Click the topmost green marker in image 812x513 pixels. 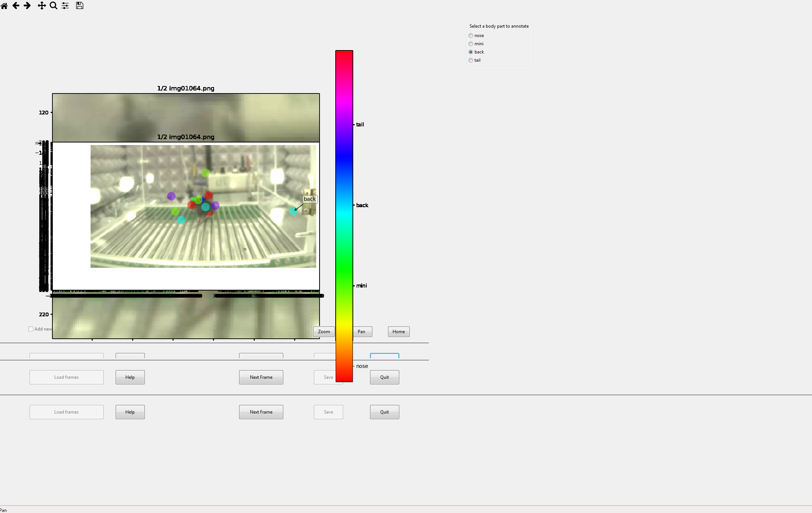[x=205, y=173]
